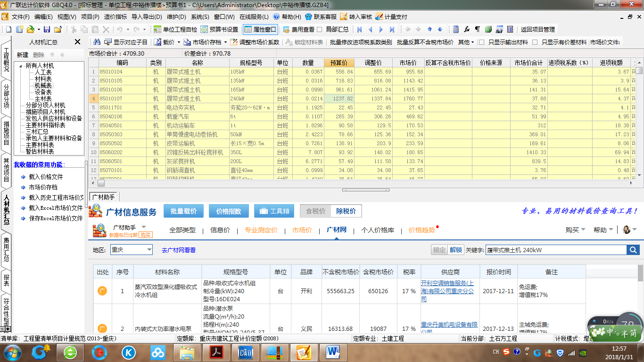Switch to 个人价格库 tab
The height and width of the screenshot is (362, 644).
[378, 230]
